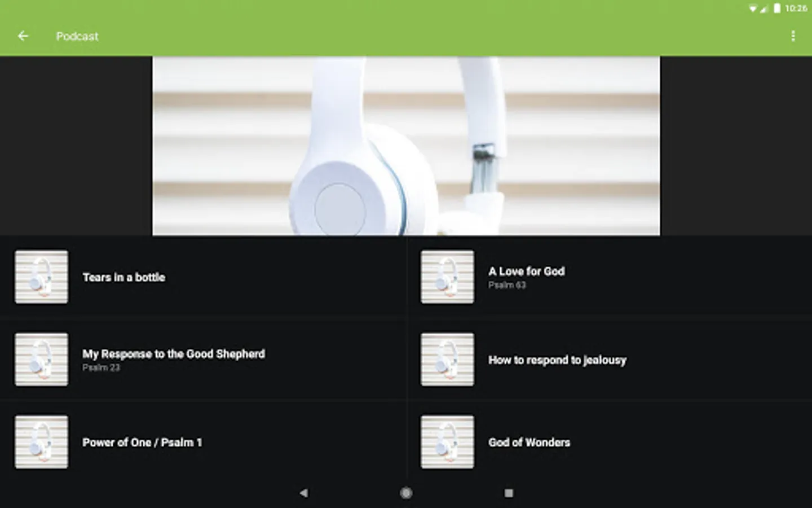Open the A Love for God episode title
Viewport: 812px width, 508px height.
coord(527,271)
